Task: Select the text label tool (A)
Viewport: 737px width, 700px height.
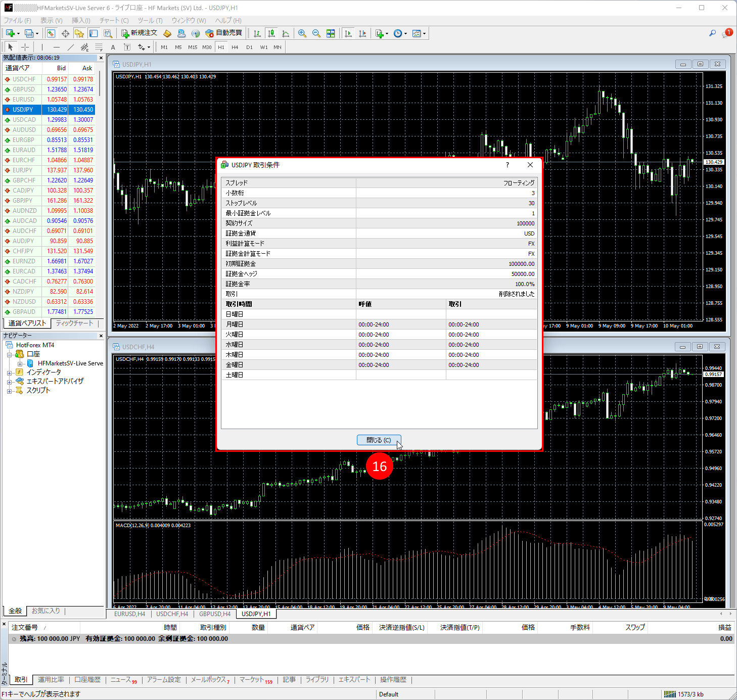Action: (113, 47)
